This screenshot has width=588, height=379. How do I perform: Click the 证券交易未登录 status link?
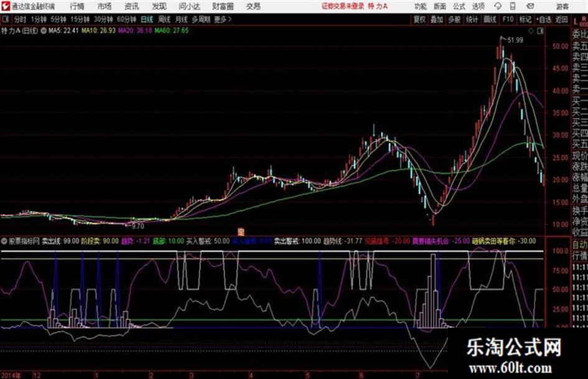343,6
